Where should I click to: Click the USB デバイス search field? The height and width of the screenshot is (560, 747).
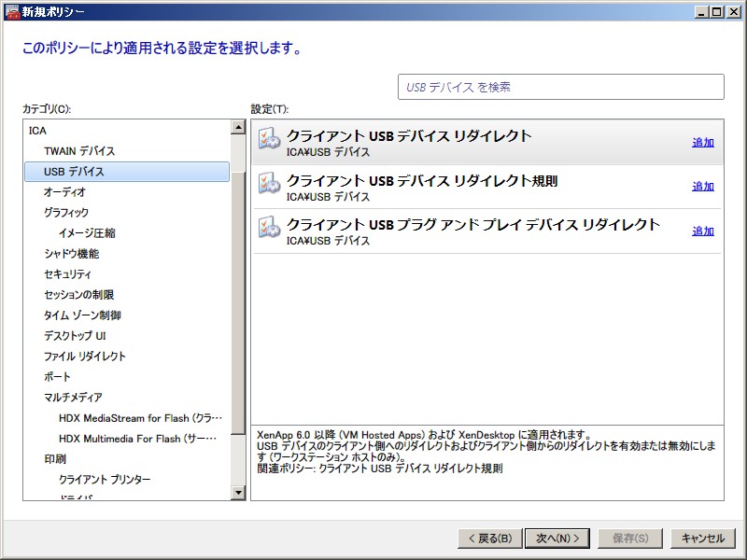tap(560, 87)
